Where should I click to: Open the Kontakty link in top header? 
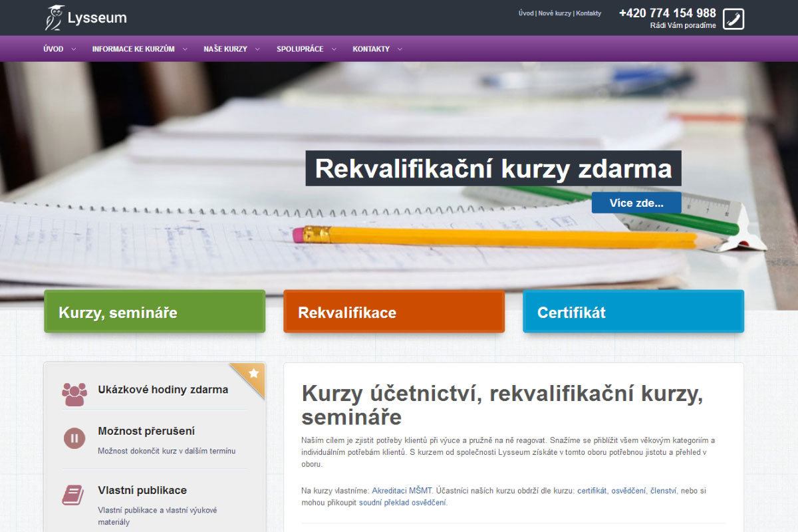[589, 13]
